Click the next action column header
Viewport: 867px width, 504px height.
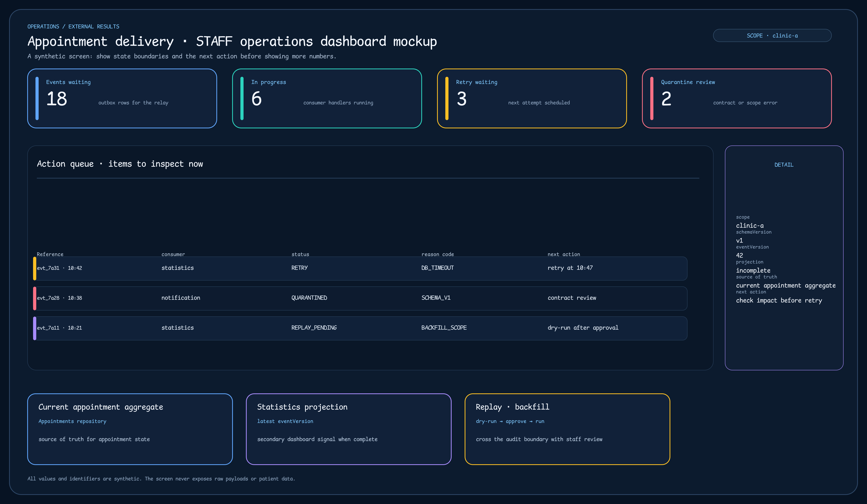tap(564, 254)
